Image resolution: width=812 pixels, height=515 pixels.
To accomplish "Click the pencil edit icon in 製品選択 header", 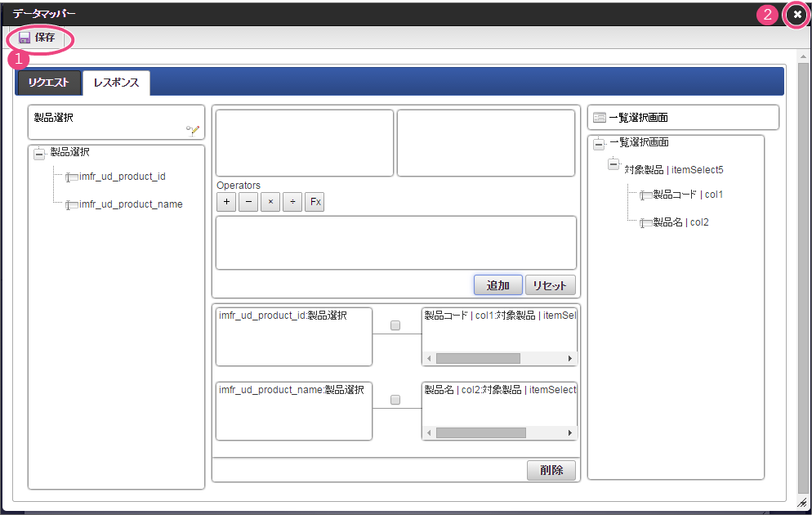I will (x=193, y=130).
